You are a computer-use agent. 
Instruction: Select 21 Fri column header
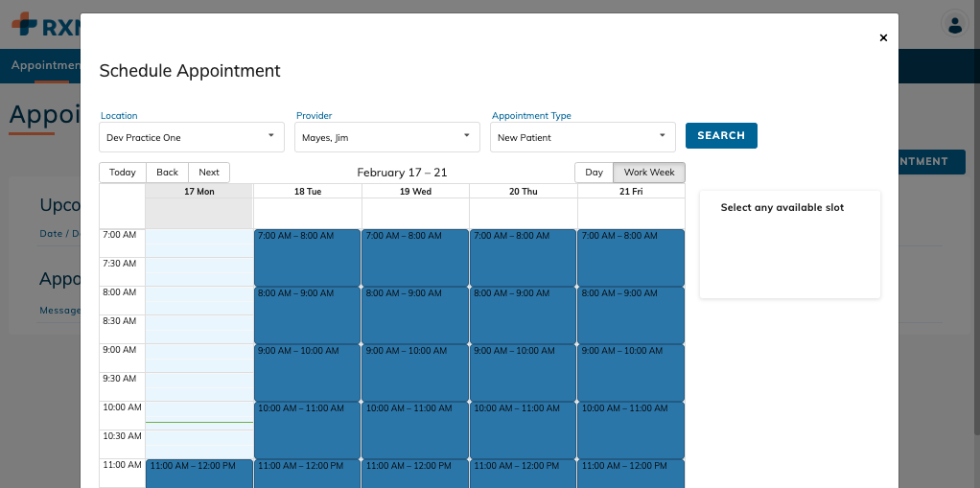[631, 191]
